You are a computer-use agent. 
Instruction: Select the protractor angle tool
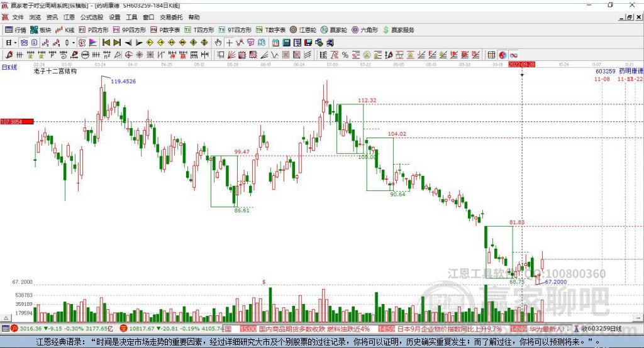point(117,55)
